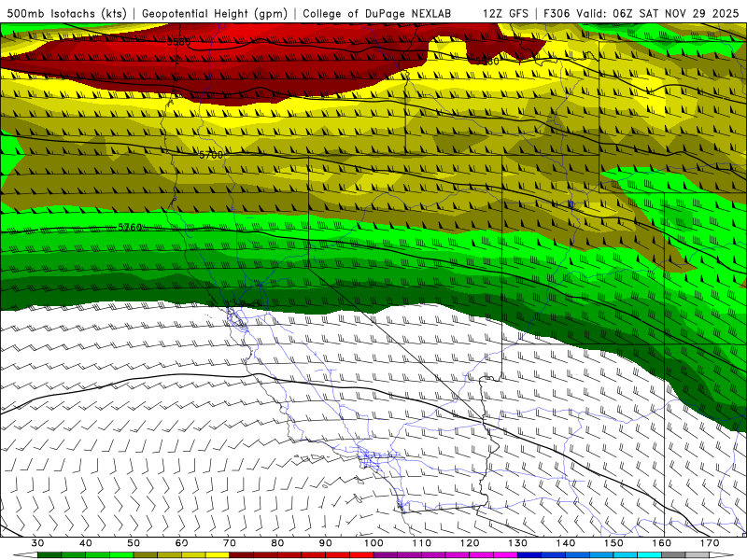Screen dimensions: 747x560
Task: Click the '130' value on the color scale
Action: [518, 543]
